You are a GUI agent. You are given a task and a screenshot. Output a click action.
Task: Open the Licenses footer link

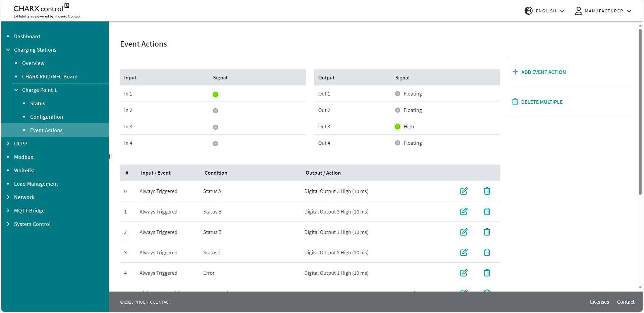pos(599,302)
